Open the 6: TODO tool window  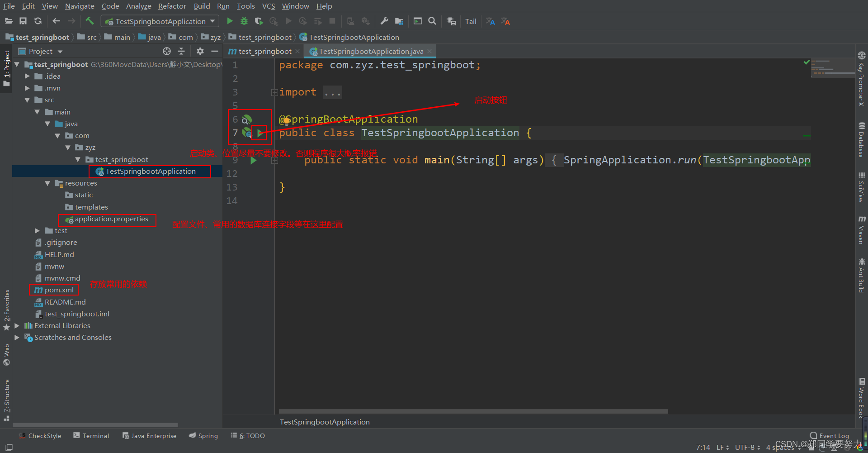click(x=248, y=436)
